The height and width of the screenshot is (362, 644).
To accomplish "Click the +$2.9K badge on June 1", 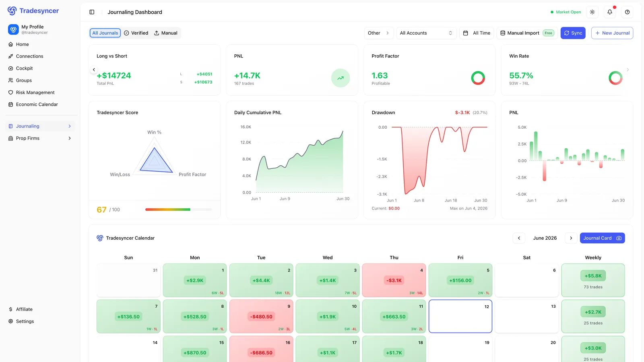I will click(195, 280).
